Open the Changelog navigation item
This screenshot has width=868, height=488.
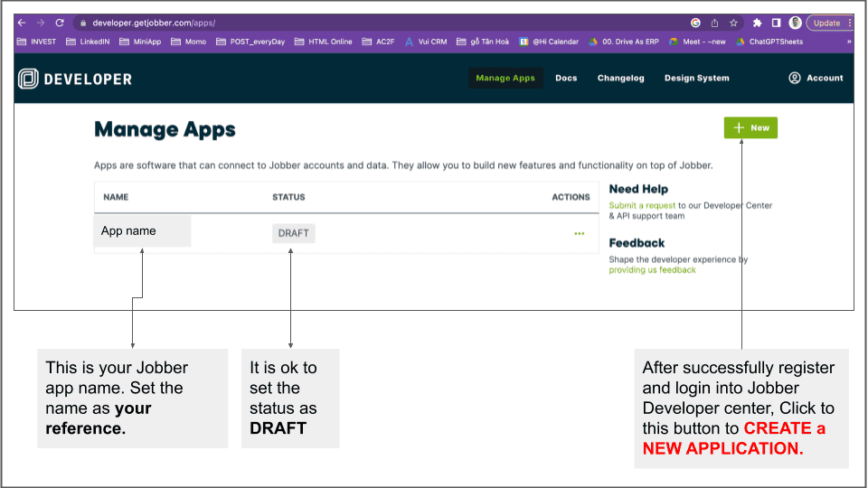[620, 78]
